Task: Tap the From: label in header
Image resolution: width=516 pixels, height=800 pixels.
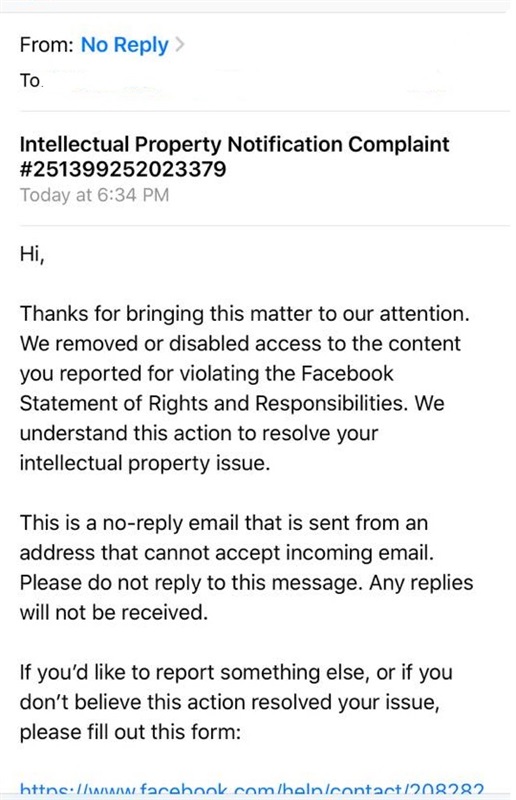Action: [x=47, y=45]
